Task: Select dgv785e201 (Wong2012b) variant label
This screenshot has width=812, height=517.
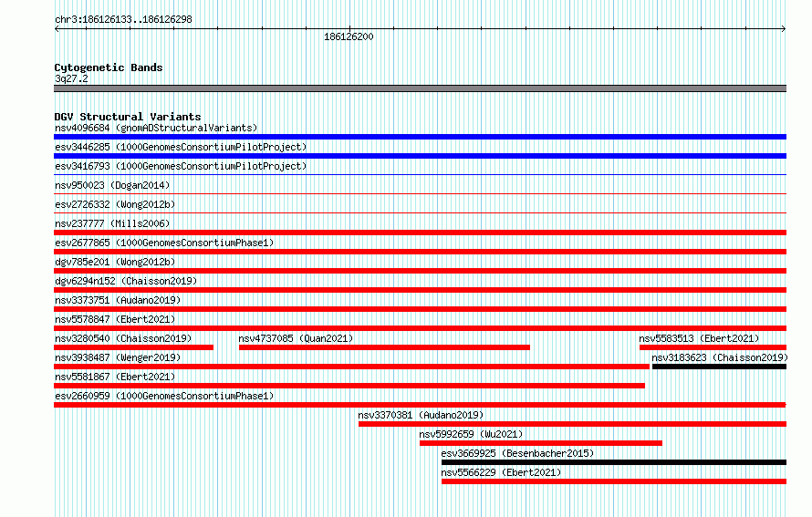Action: 115,262
